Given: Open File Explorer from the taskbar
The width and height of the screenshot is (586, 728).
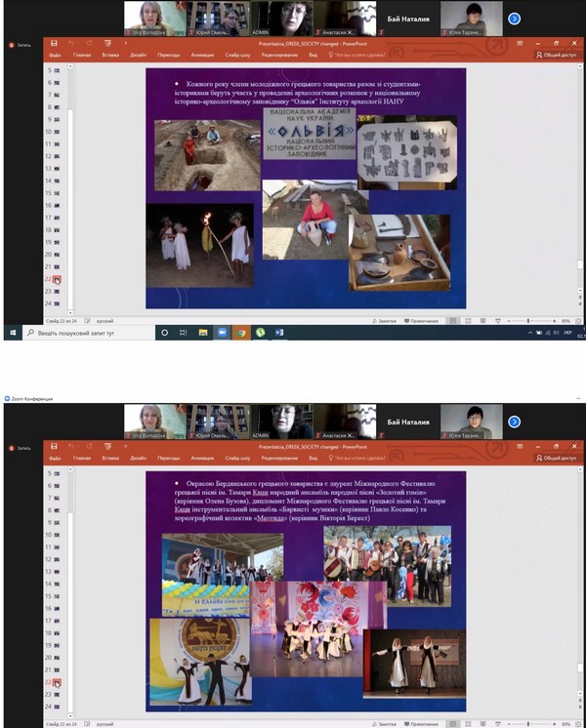Looking at the screenshot, I should coord(202,333).
